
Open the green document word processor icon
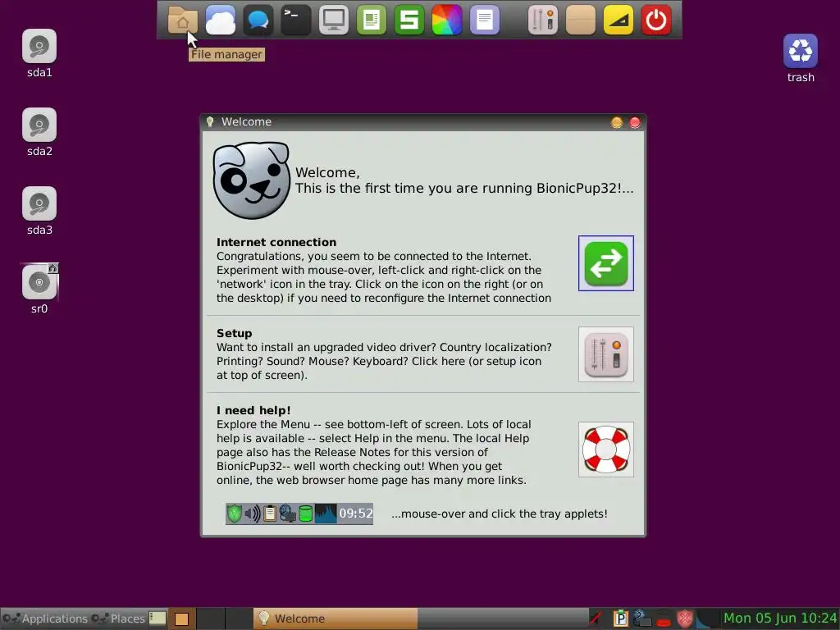pyautogui.click(x=372, y=21)
